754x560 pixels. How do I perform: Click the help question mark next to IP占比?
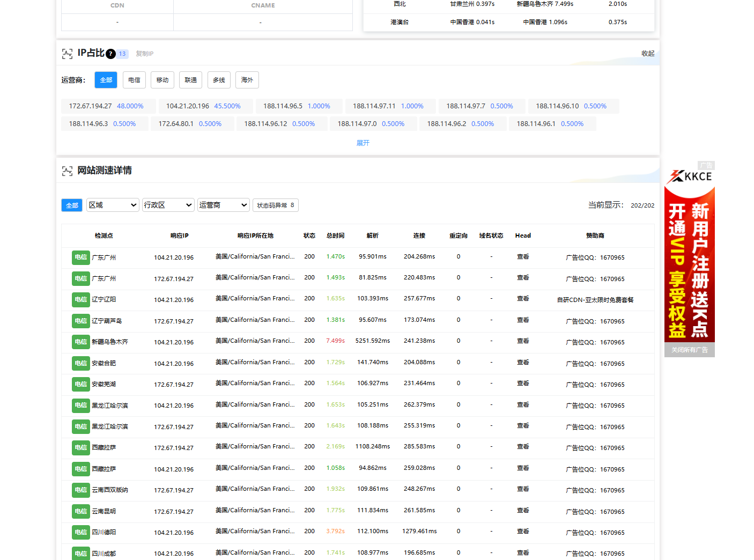pos(110,54)
